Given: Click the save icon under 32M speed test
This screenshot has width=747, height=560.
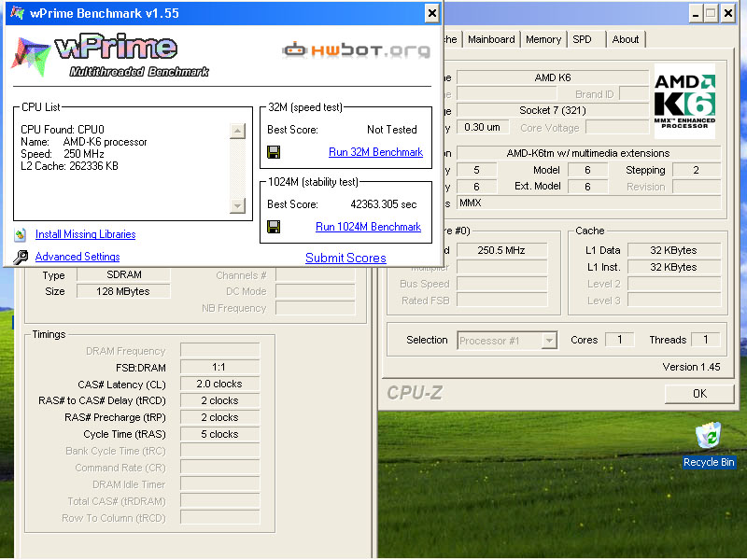Looking at the screenshot, I should point(274,152).
